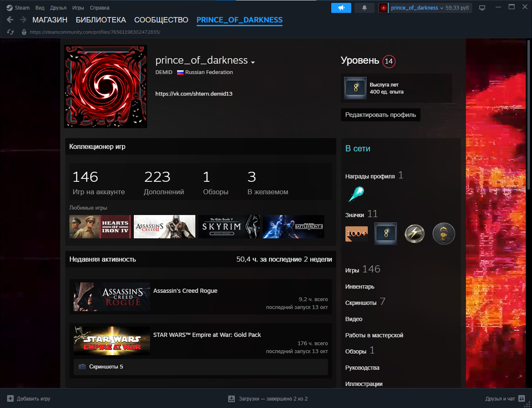Click 1 Обзоры stat in showcase

(216, 183)
